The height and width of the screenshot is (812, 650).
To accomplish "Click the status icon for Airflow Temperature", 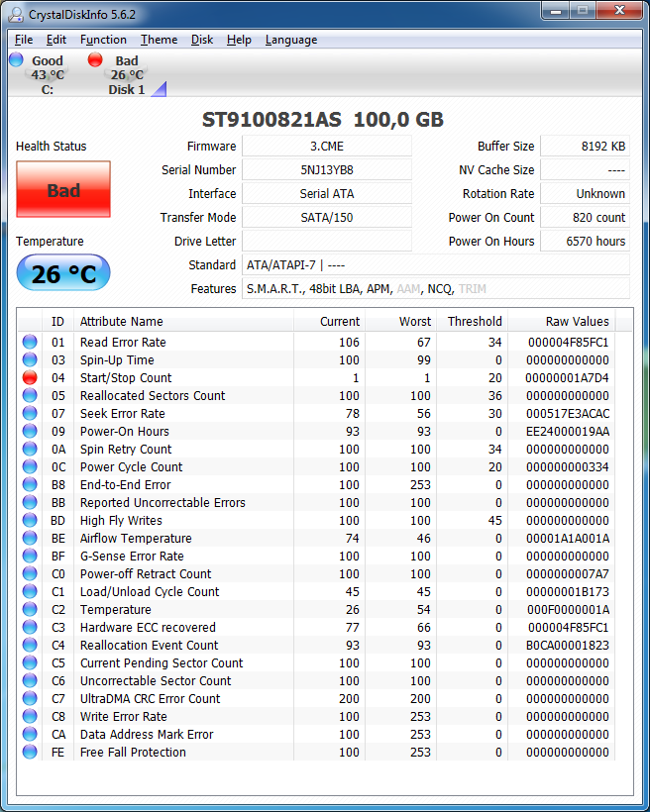I will coord(30,538).
